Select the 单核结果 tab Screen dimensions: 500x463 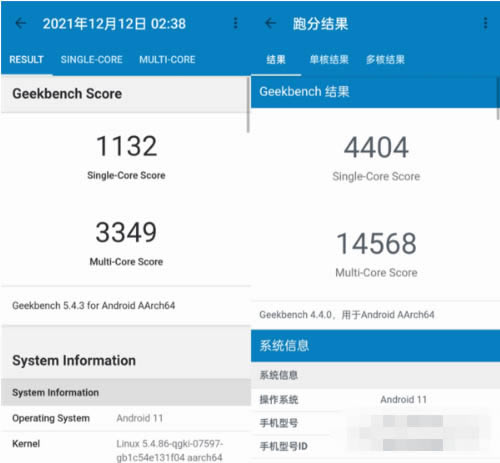[x=329, y=60]
